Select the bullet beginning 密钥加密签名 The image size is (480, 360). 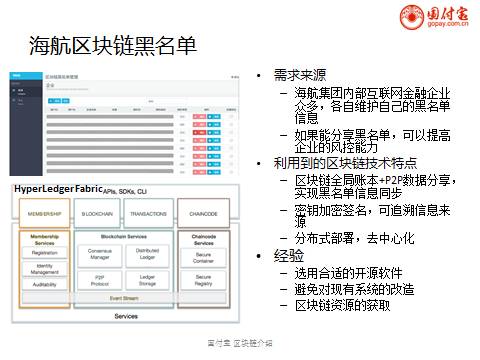click(x=372, y=216)
